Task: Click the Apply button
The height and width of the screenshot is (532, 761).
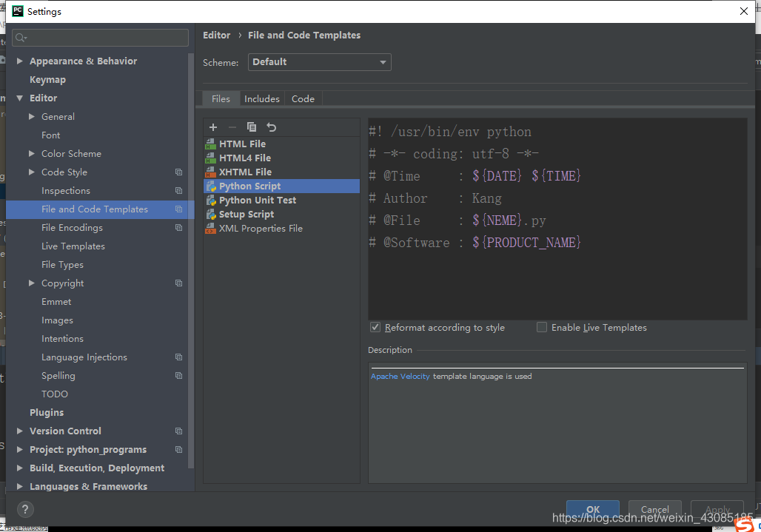Action: pyautogui.click(x=717, y=509)
